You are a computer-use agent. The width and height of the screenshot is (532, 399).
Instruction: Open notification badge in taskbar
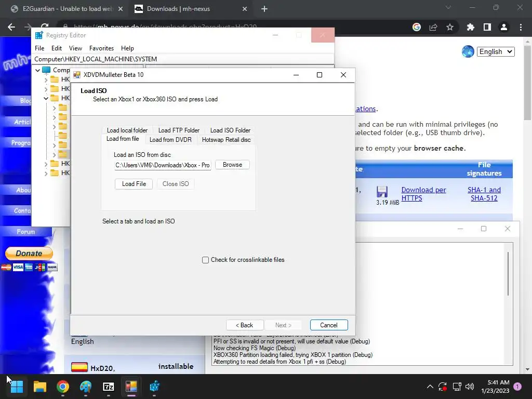point(517,387)
